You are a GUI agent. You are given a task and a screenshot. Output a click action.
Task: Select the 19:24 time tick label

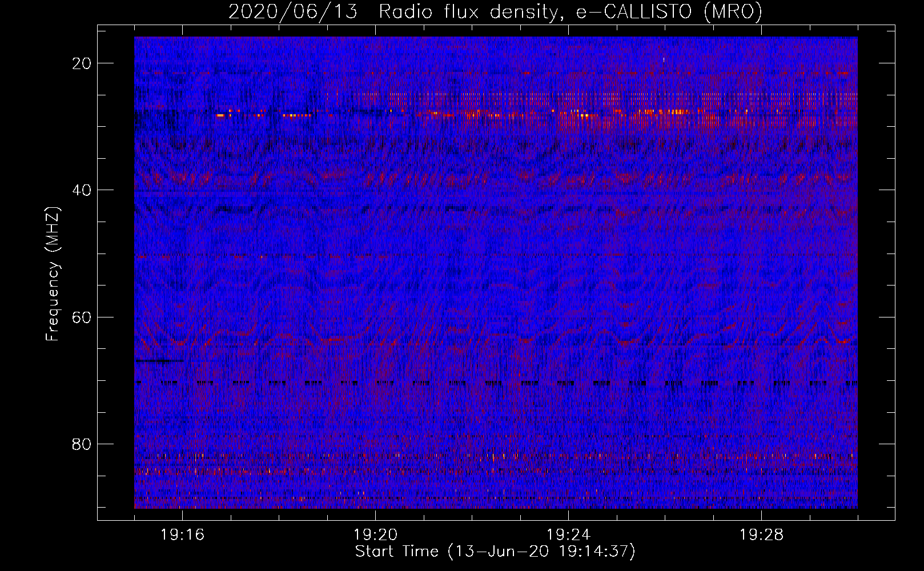click(568, 535)
